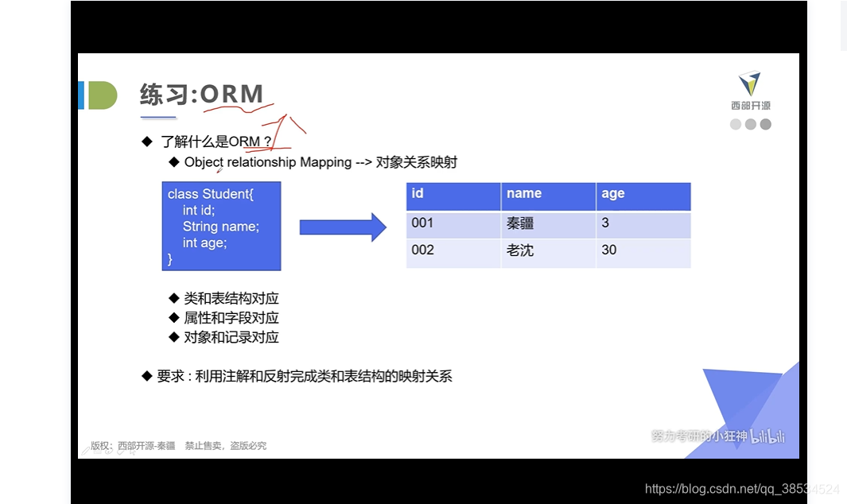Click the age cell with value 3

tap(643, 225)
